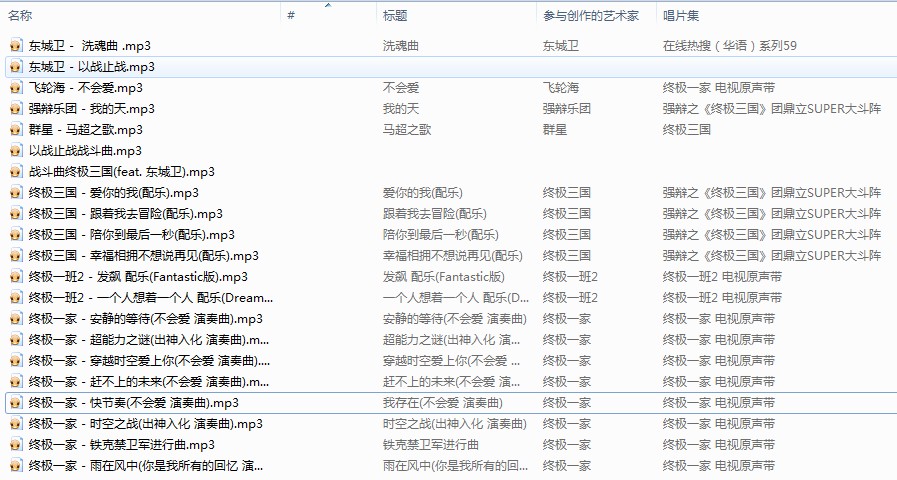The image size is (897, 480).
Task: Select file name 东城卫 - 洗魂曲 .mp3
Action: 90,46
